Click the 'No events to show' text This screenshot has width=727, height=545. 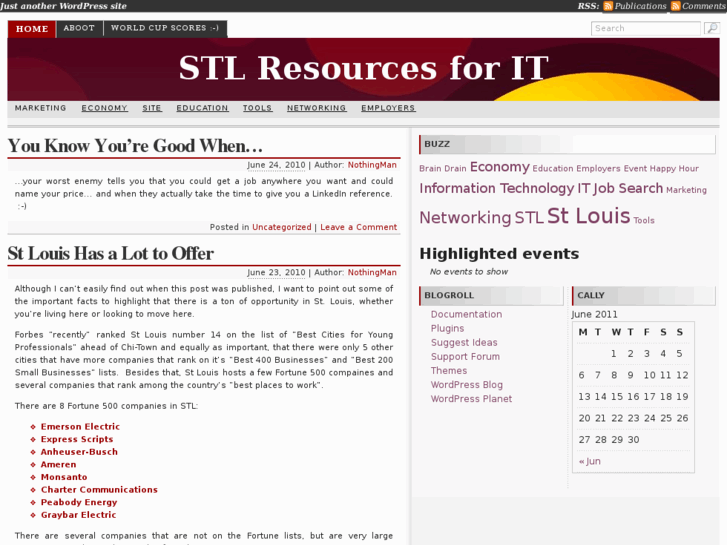[469, 272]
